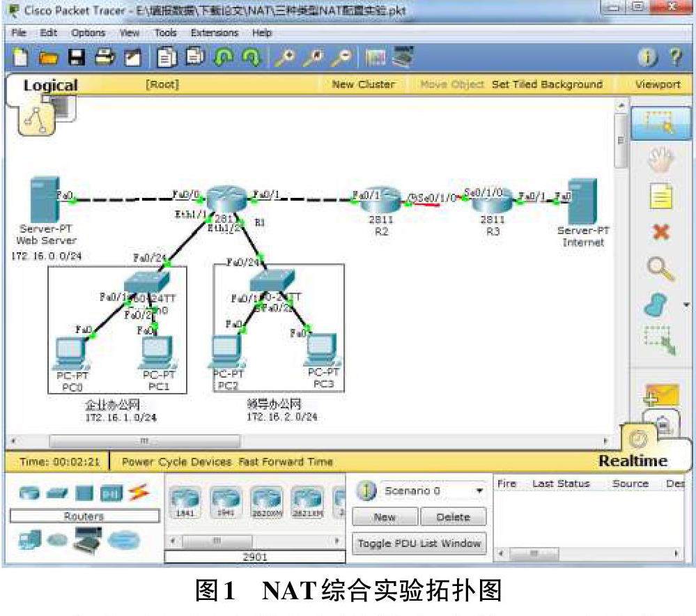
Task: Open network information icon
Action: 648,57
